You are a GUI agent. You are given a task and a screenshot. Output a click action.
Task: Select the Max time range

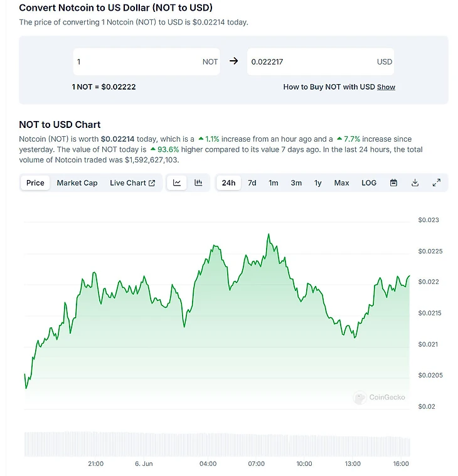coord(341,182)
